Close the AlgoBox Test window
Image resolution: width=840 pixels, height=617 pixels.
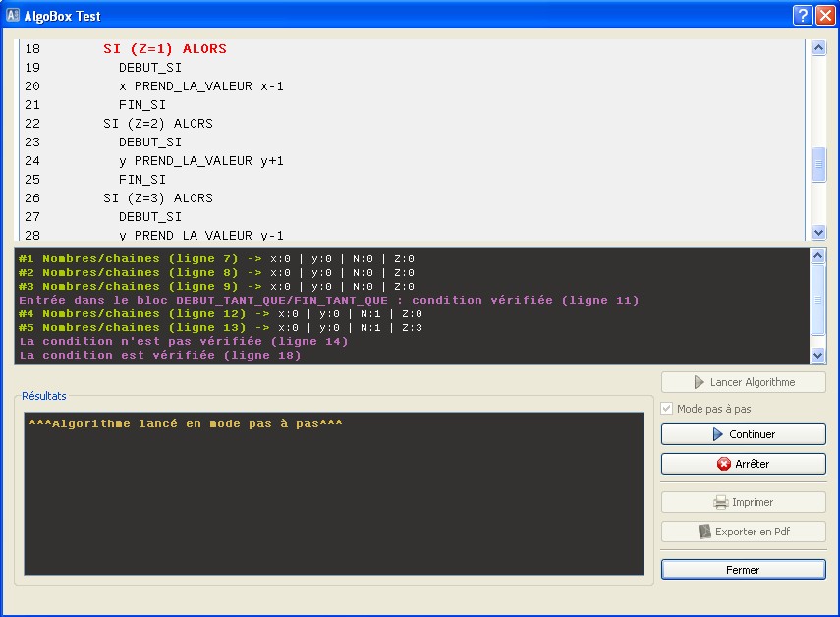tap(825, 15)
